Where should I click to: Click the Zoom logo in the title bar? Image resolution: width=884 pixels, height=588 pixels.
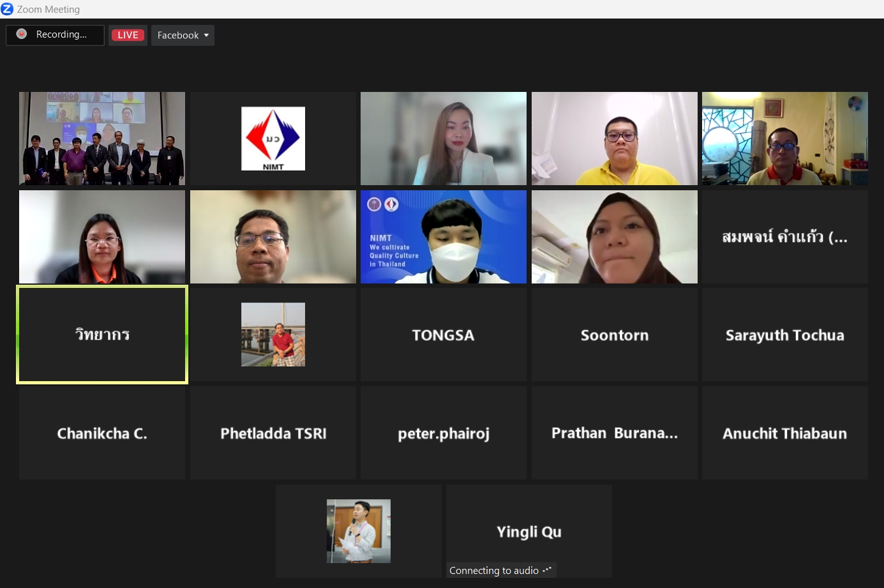coord(8,9)
